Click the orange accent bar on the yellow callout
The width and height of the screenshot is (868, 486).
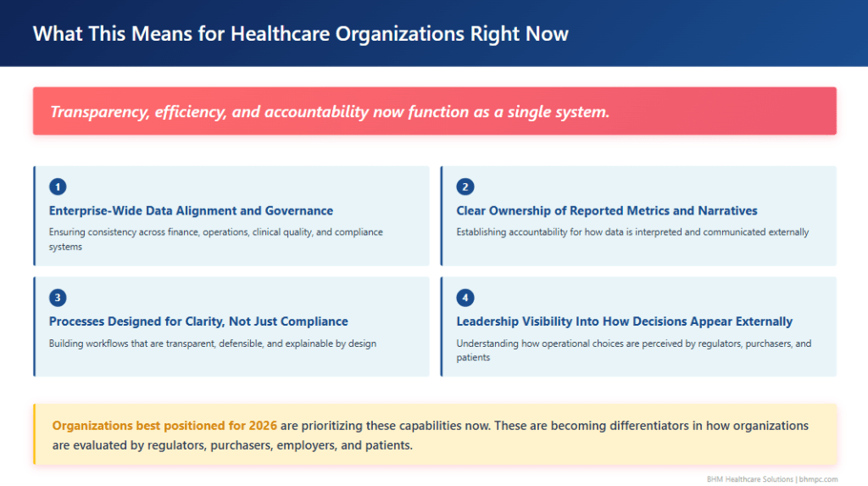pyautogui.click(x=35, y=434)
